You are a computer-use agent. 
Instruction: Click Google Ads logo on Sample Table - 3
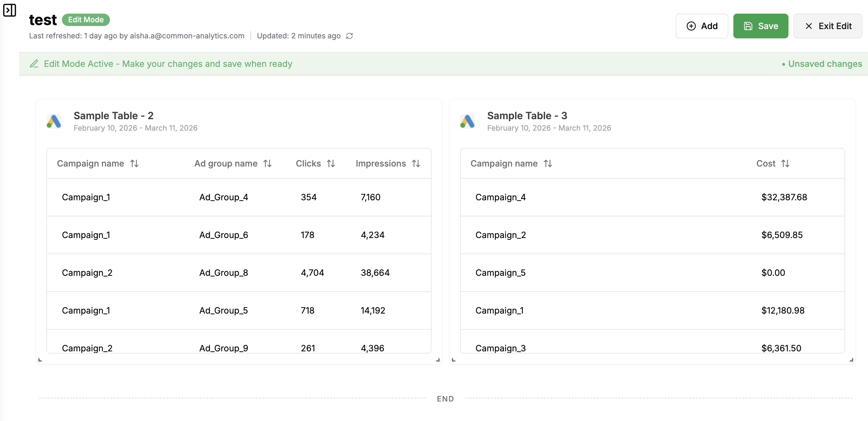[x=467, y=121]
